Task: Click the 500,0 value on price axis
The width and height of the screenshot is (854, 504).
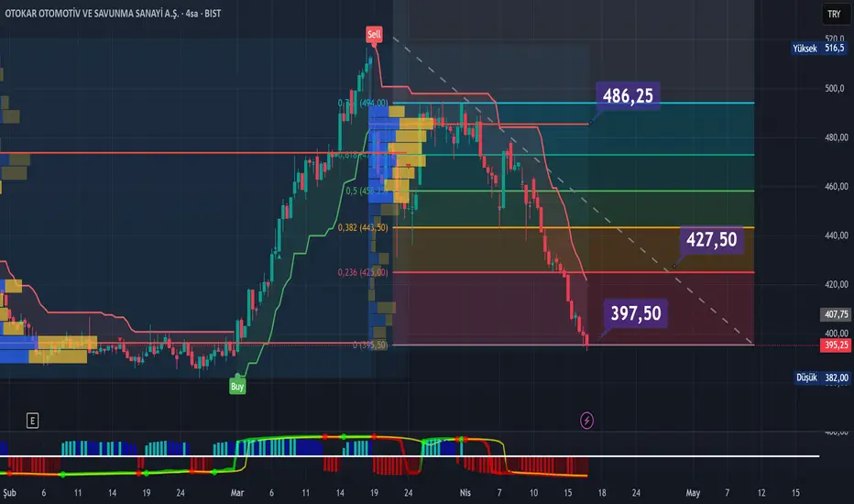Action: click(835, 88)
